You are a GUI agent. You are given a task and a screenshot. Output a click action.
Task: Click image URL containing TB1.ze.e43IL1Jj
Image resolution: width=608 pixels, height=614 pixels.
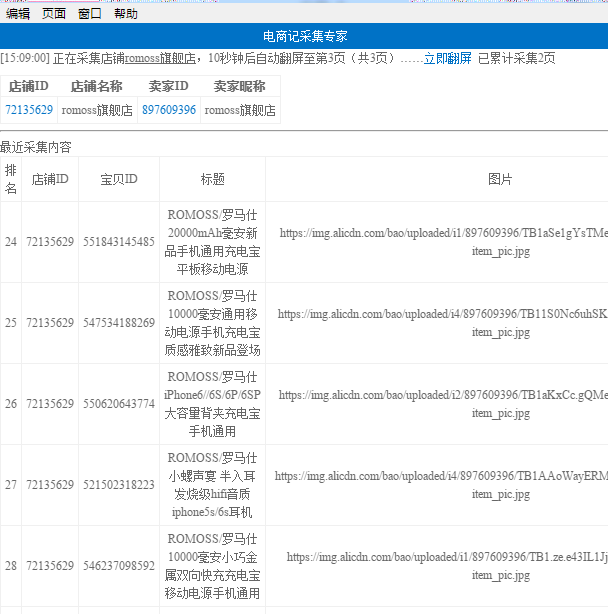click(447, 566)
